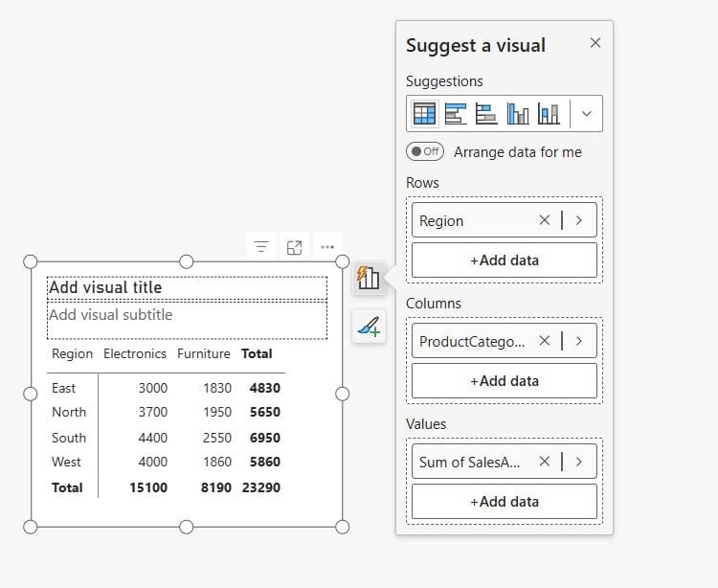Click South Furniture value 2550
Viewport: 718px width, 588px height.
click(x=217, y=438)
